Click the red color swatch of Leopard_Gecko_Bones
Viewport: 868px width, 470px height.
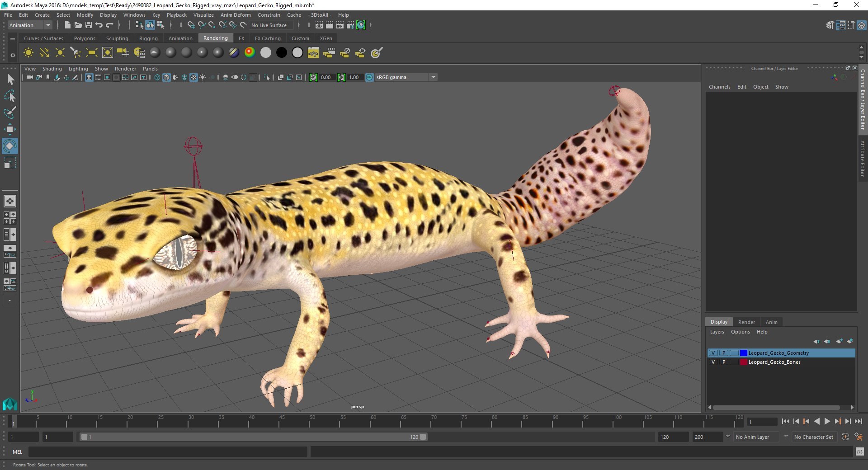[744, 362]
